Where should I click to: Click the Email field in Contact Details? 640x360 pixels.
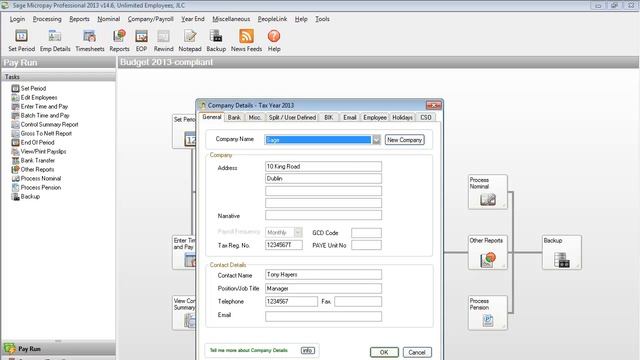pos(323,316)
